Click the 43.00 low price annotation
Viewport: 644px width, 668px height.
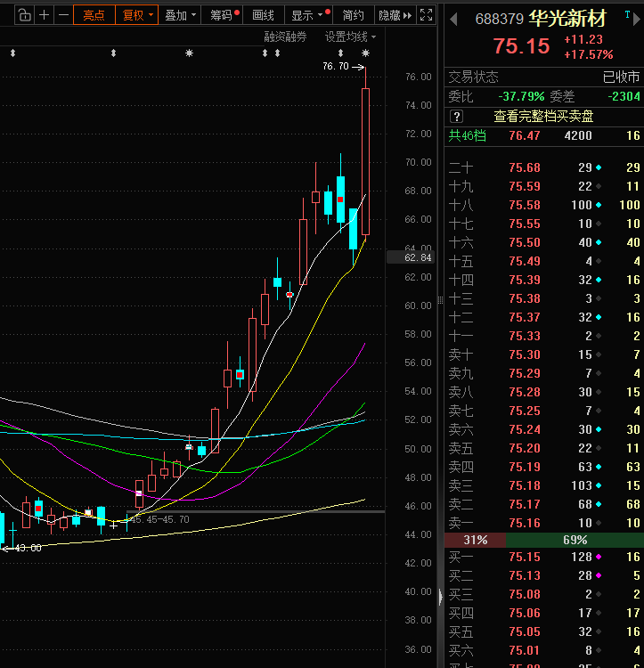(x=28, y=548)
